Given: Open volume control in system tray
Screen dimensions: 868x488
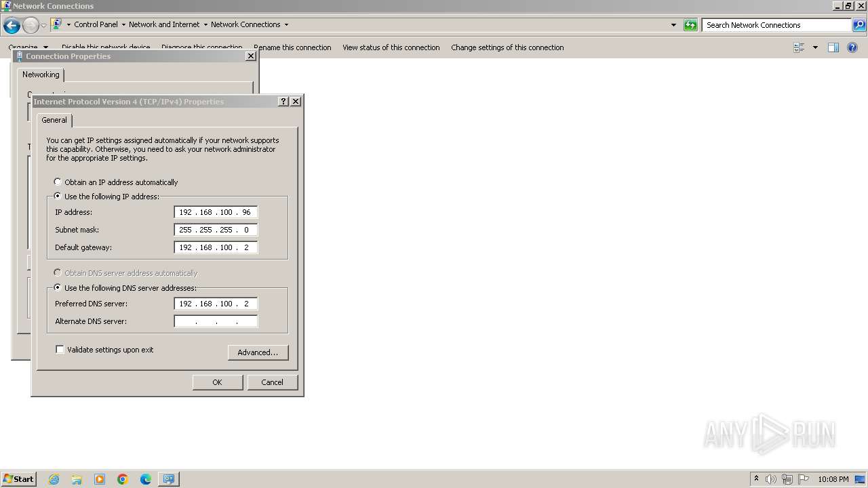Looking at the screenshot, I should (x=771, y=479).
